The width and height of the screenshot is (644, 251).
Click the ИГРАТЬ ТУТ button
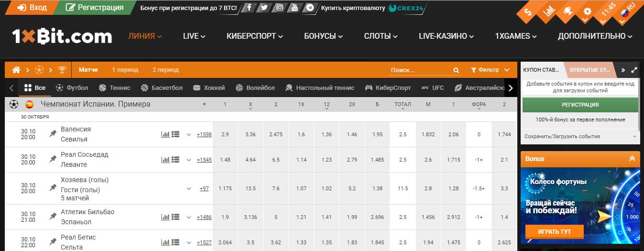pyautogui.click(x=555, y=232)
